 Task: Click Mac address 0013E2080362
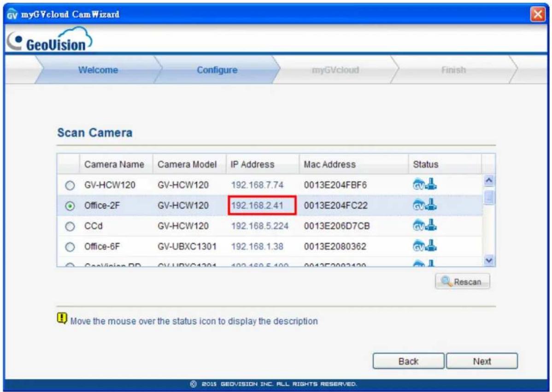click(x=335, y=246)
